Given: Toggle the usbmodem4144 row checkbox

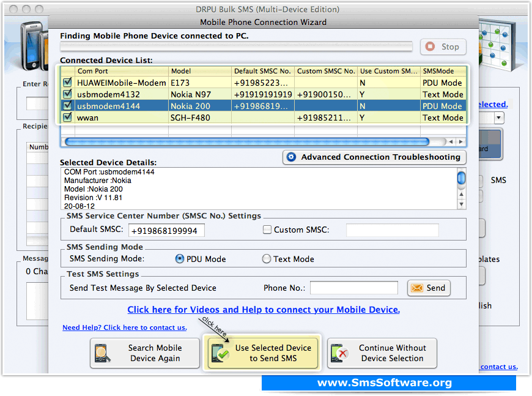Looking at the screenshot, I should 67,106.
